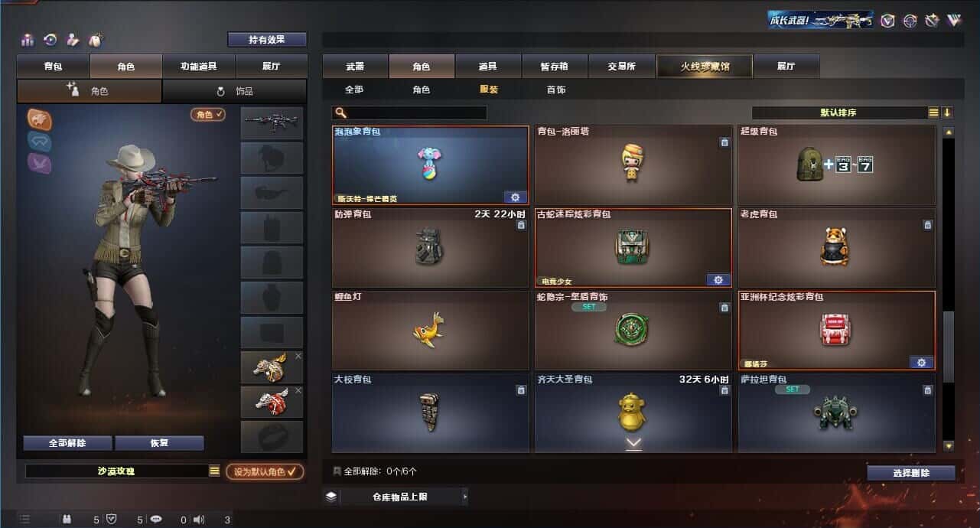Toggle the 角色 checkmark above character
980x528 pixels.
(208, 114)
